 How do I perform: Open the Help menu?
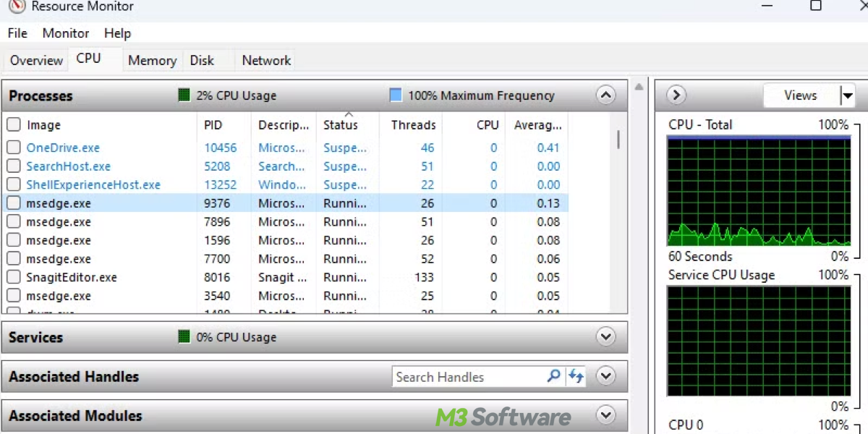coord(117,33)
